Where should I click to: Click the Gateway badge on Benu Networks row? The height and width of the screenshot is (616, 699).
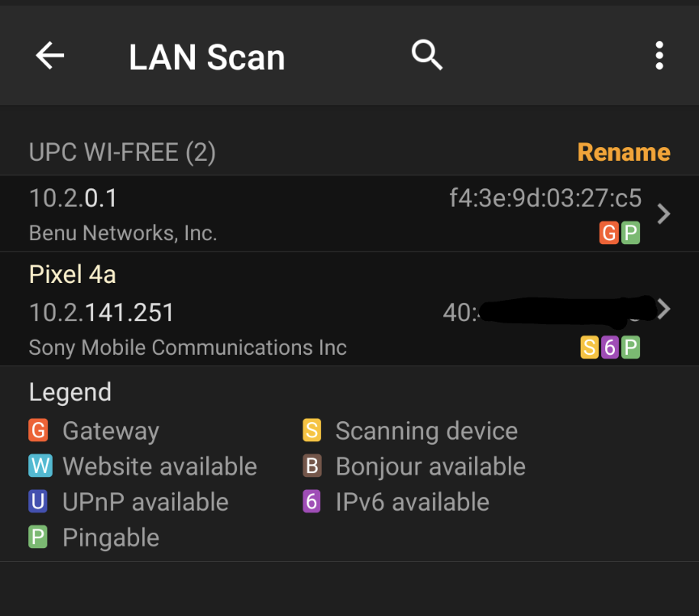coord(609,233)
